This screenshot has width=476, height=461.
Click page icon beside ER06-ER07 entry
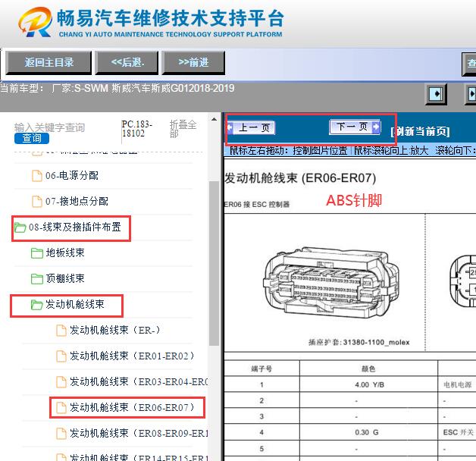61,408
